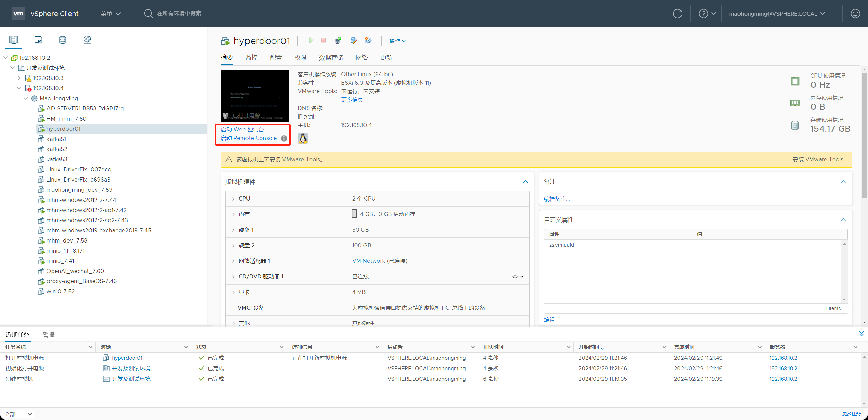Click the VM console screenshot thumbnail

(255, 96)
